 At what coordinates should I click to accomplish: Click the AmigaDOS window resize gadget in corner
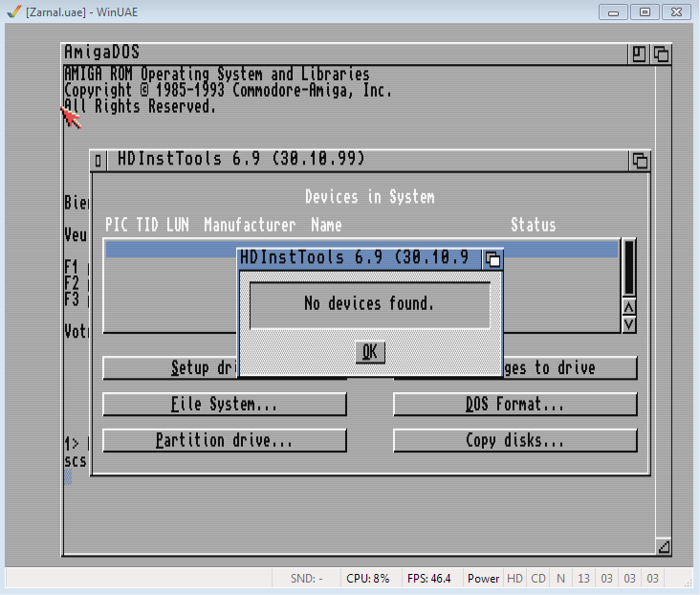coord(664,546)
